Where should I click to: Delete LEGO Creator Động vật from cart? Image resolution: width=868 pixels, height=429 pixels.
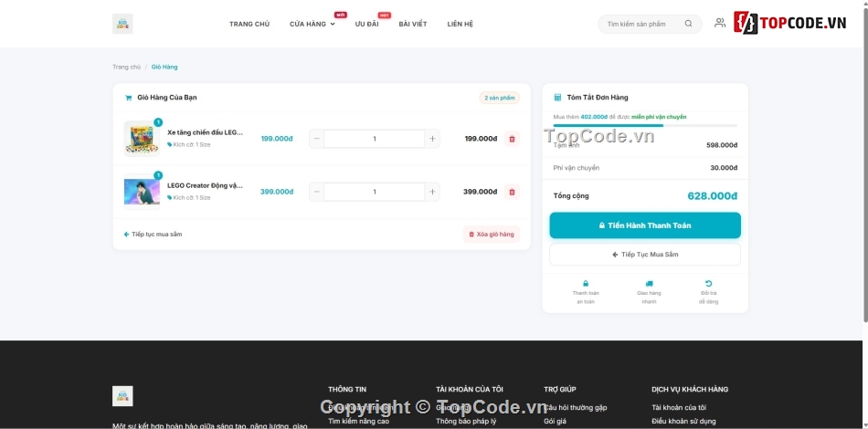[x=512, y=192]
